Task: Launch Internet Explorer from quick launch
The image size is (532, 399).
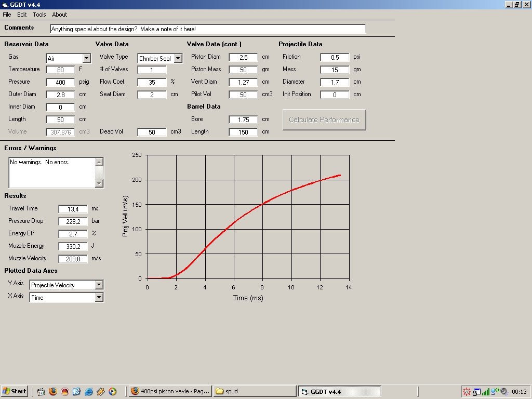Action: coord(89,391)
